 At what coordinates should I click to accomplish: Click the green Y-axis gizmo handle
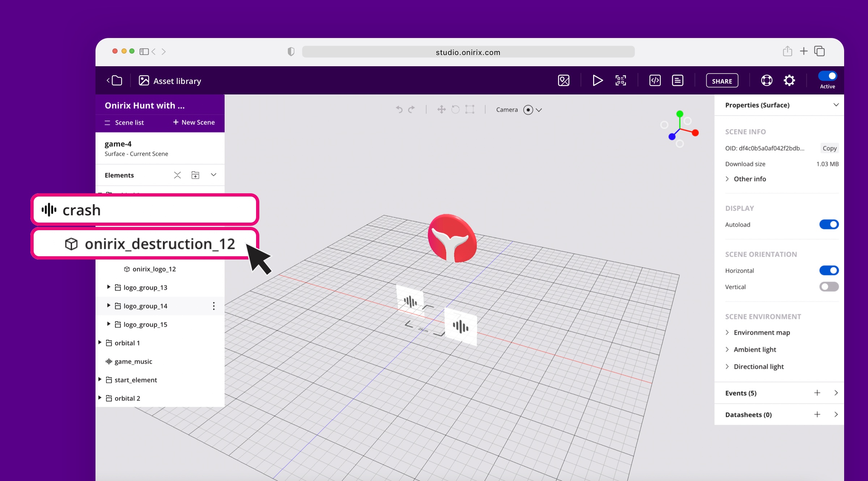[680, 114]
